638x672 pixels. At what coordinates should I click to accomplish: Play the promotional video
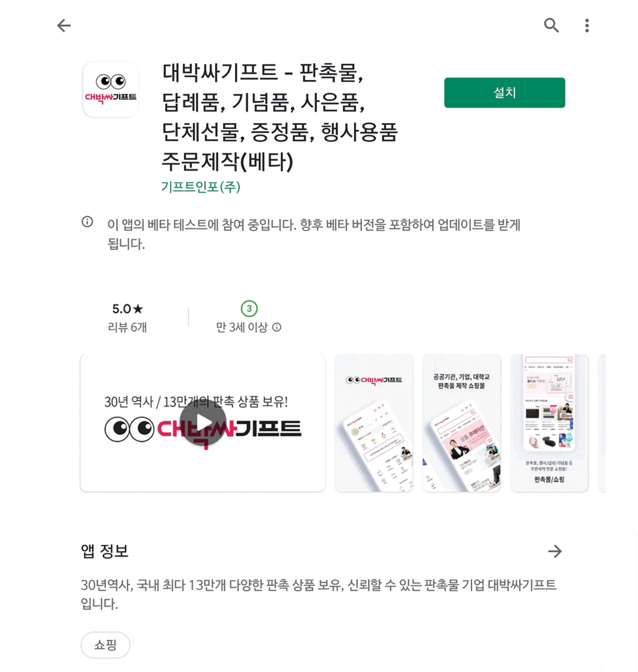pos(203,423)
